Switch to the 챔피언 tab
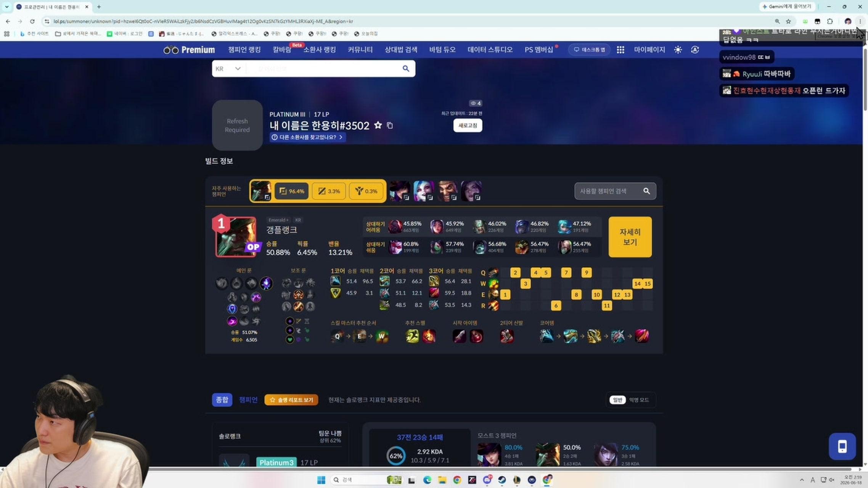Image resolution: width=868 pixels, height=488 pixels. [248, 400]
